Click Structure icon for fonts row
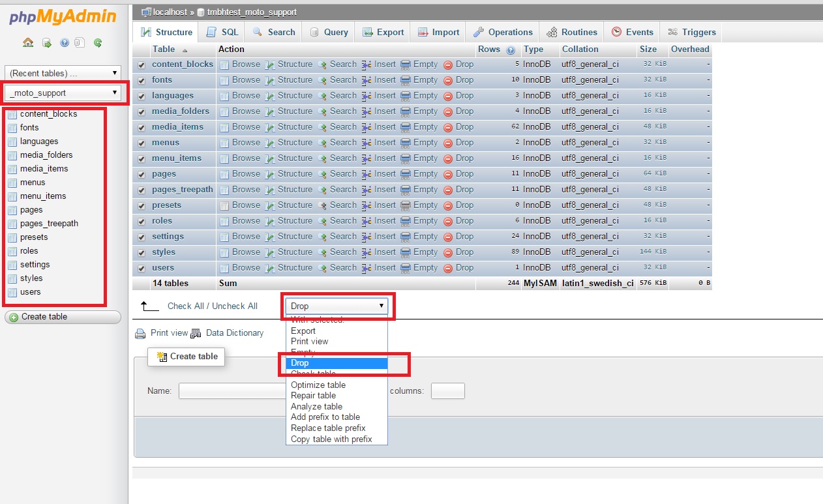 (x=270, y=80)
